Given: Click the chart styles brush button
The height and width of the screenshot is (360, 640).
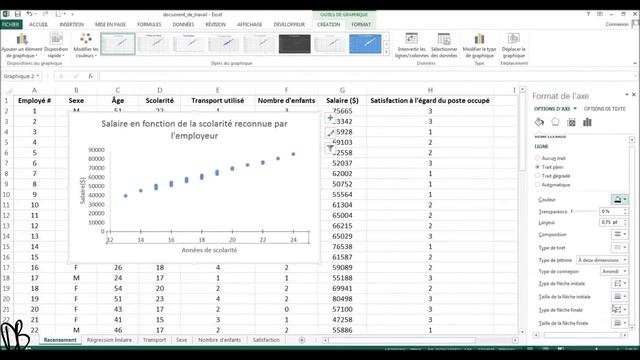Looking at the screenshot, I should coord(330,133).
